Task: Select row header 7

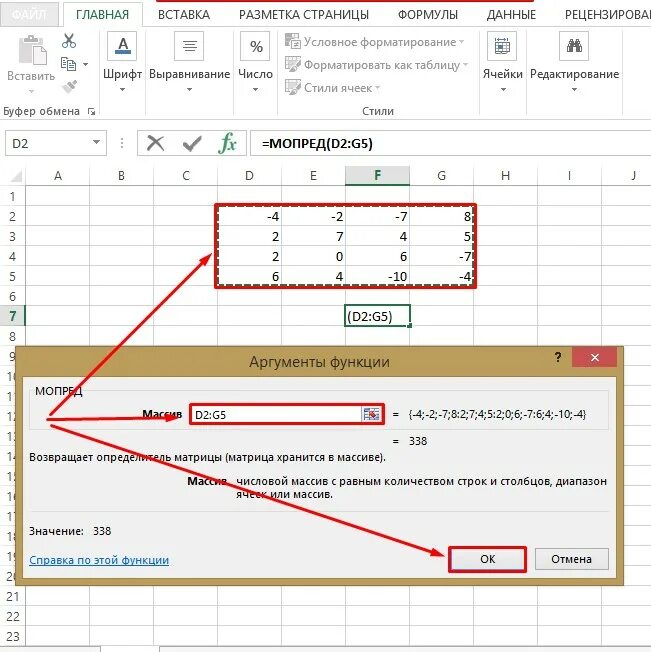Action: click(12, 316)
